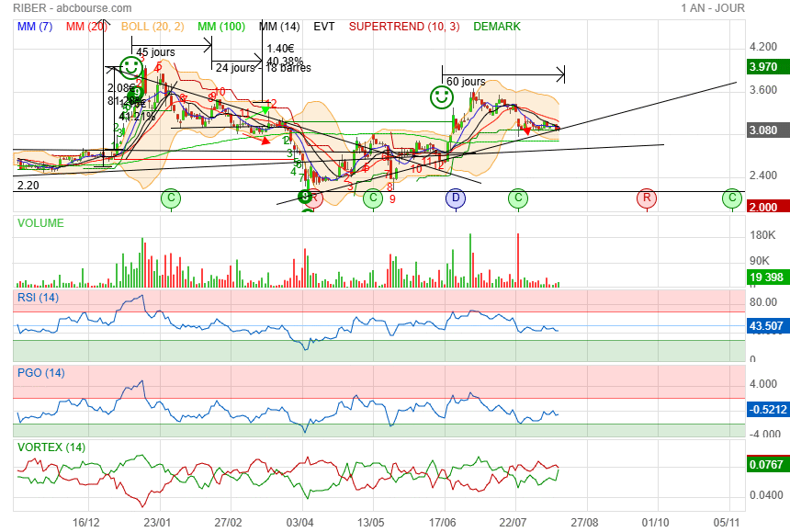Click the green smiley above the January peak
790x532 pixels.
click(131, 66)
